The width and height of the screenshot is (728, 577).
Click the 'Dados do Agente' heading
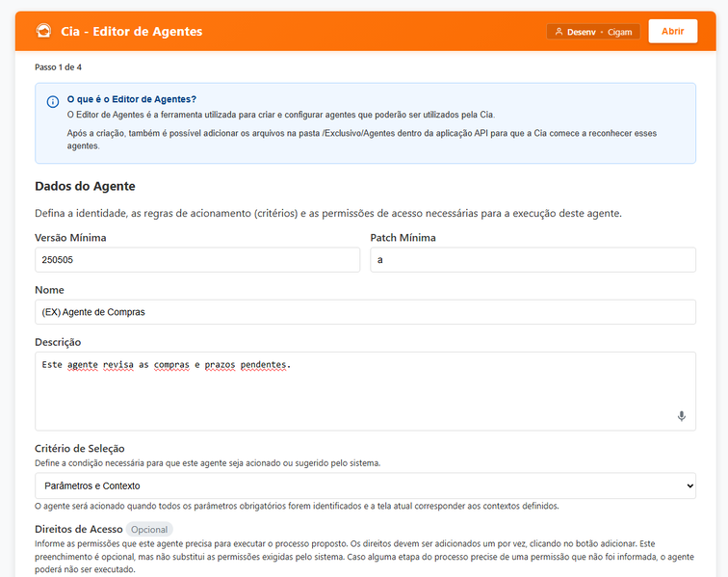pos(85,186)
